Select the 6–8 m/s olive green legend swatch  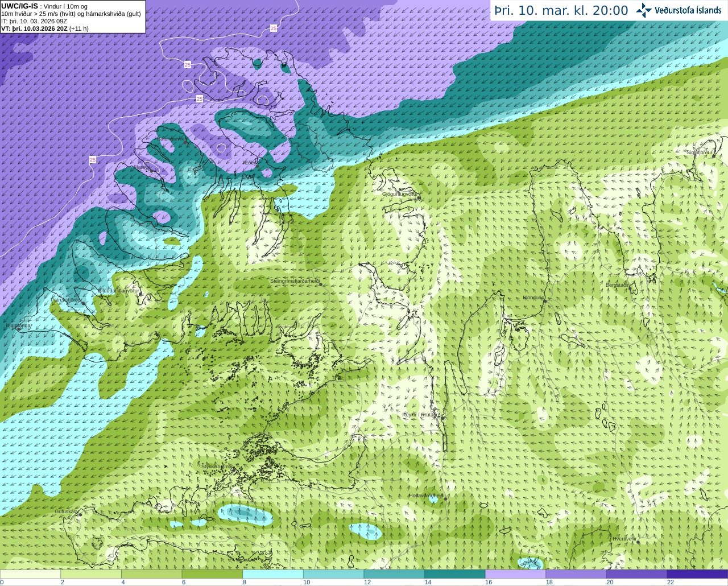(x=212, y=574)
